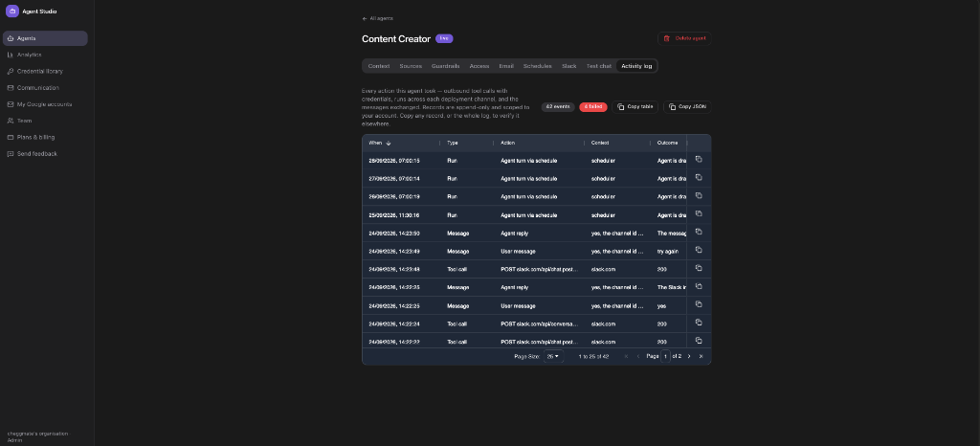
Task: Switch to the Access tab
Action: coord(479,66)
